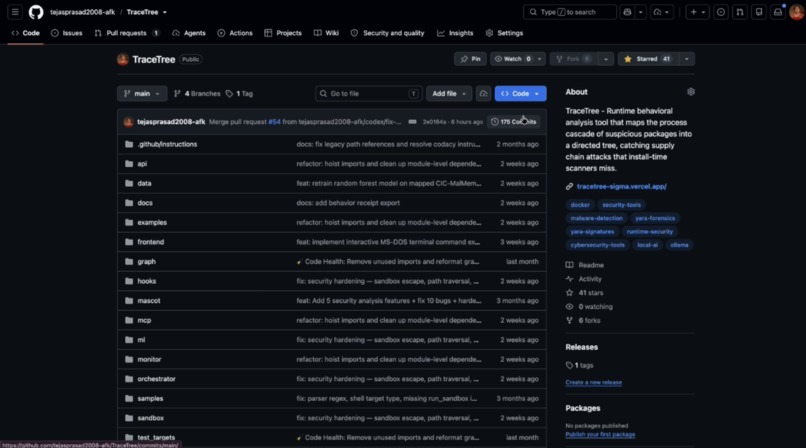The image size is (806, 448).
Task: Click the commit status dots icon
Action: 412,122
